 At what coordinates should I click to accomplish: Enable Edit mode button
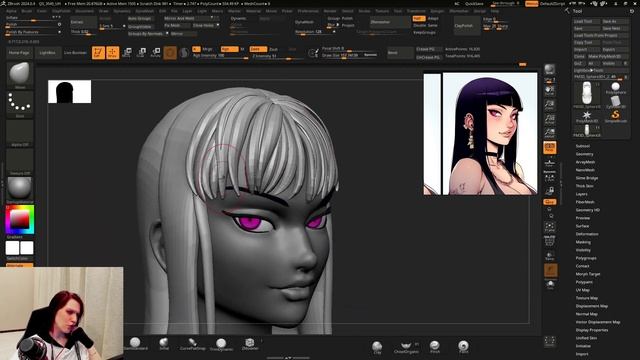98,53
